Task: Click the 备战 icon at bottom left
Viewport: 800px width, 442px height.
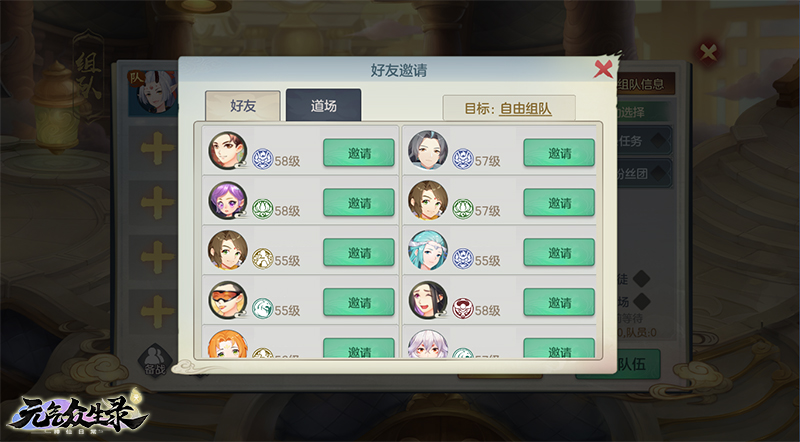Action: [154, 360]
